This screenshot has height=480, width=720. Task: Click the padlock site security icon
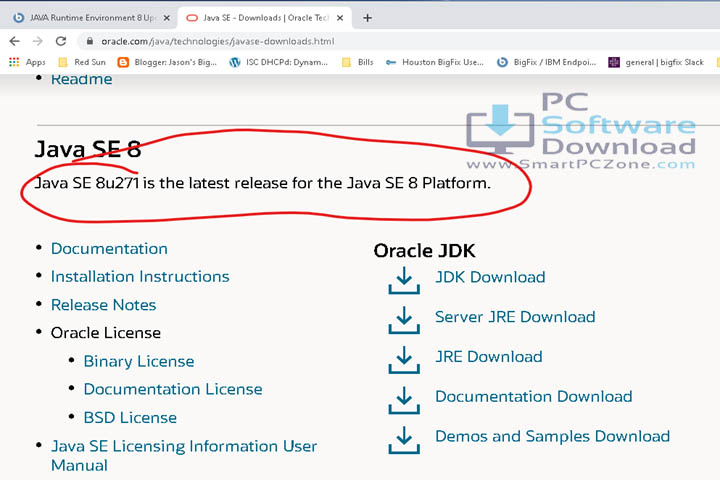coord(90,41)
